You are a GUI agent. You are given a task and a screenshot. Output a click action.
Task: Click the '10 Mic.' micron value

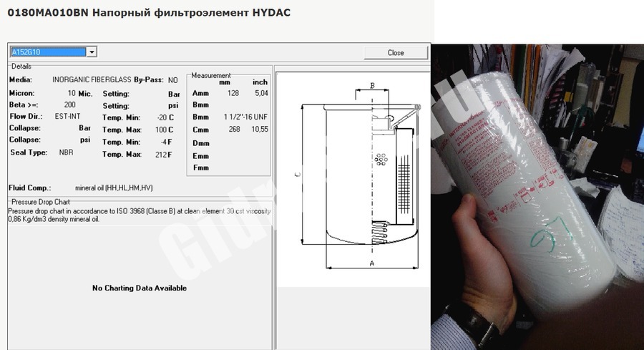click(80, 93)
